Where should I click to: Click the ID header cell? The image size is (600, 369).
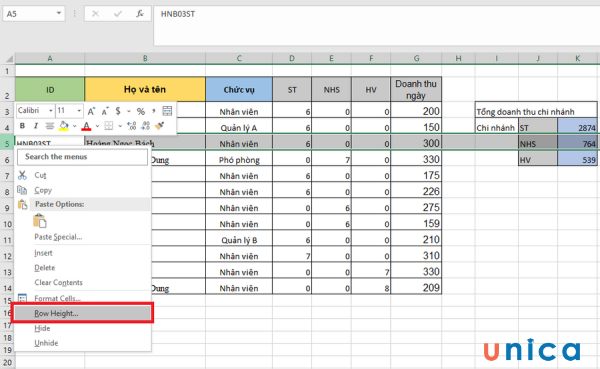tap(50, 90)
